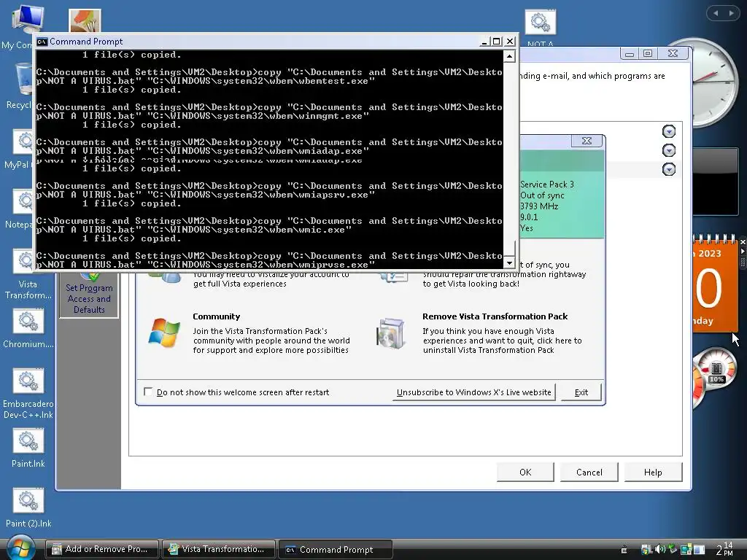Select the paintbrush picture icon beside My Computer
Screen dimensions: 747x560
85,20
